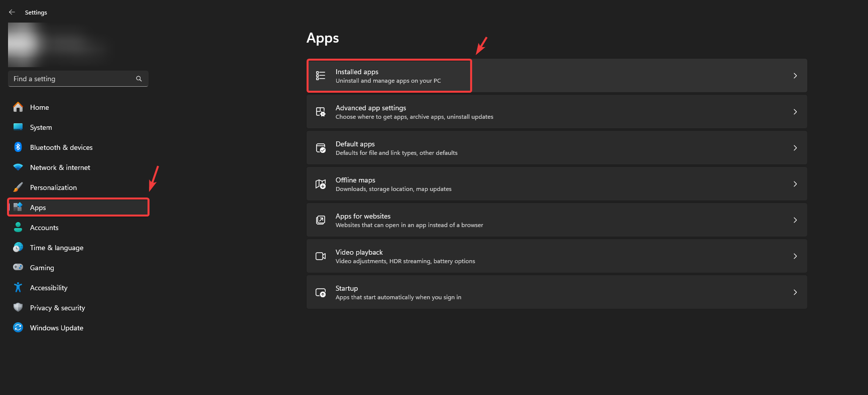Screen dimensions: 868x395
Task: Focus the Find a setting field
Action: [x=73, y=79]
